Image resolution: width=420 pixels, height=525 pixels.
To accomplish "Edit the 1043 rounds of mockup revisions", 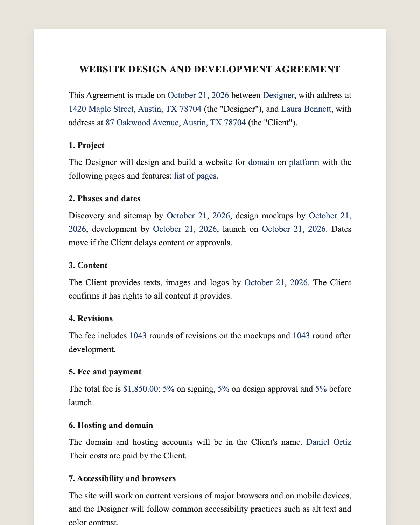I will (x=138, y=336).
